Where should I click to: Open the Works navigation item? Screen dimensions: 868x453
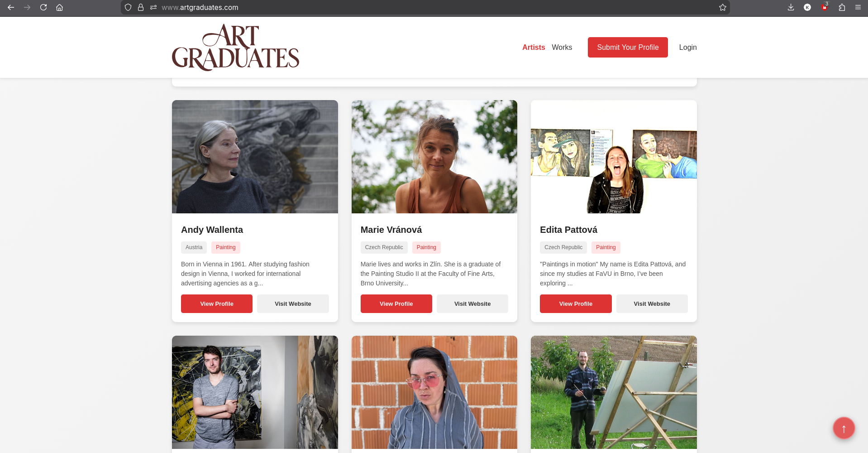[x=562, y=47]
